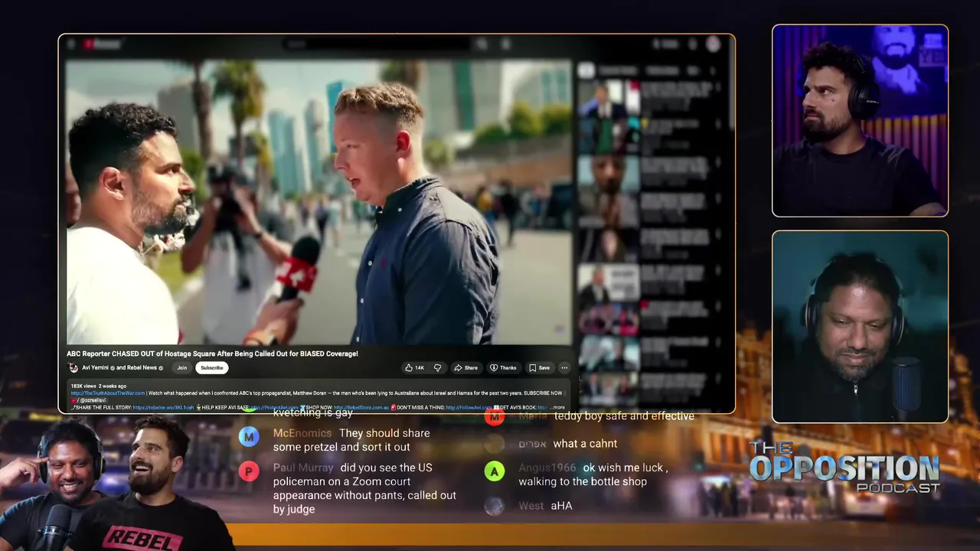Click the YouTube video player frame
The image size is (980, 551).
point(318,203)
